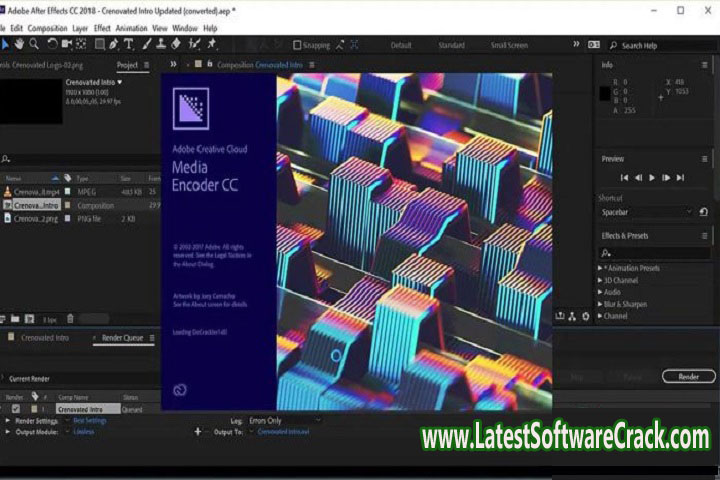This screenshot has width=720, height=480.
Task: Select the Zoom magnifier tool
Action: click(x=34, y=44)
